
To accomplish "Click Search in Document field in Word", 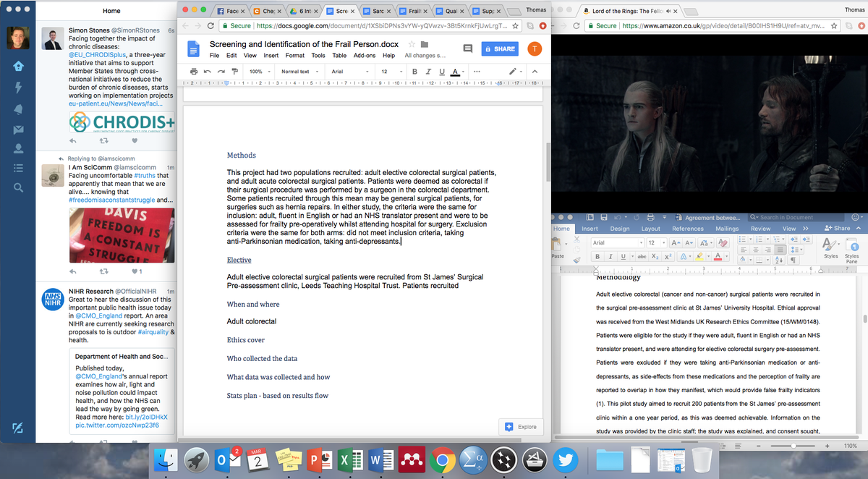I will [796, 217].
